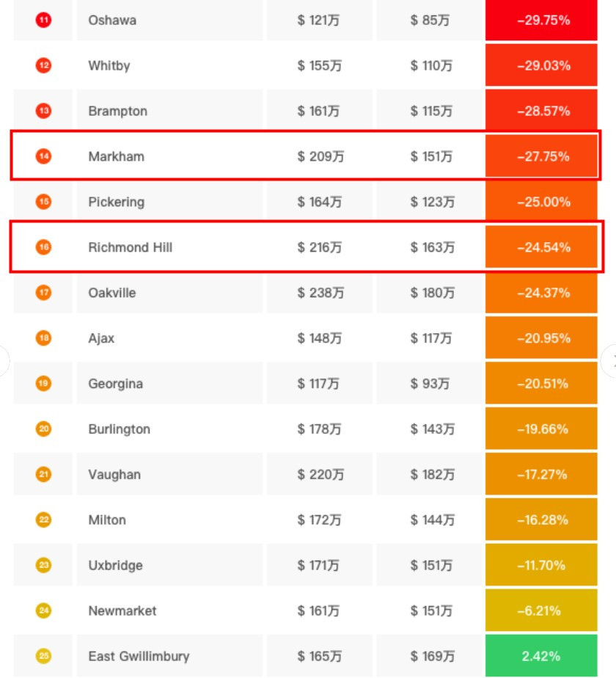The height and width of the screenshot is (678, 616).
Task: Go to previous image with left arrow
Action: [4, 360]
